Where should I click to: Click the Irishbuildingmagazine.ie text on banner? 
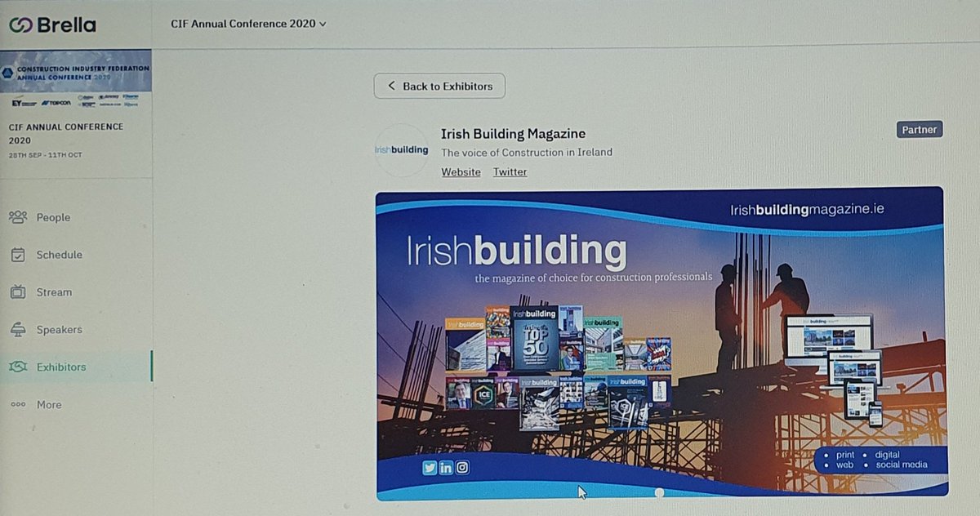(807, 210)
